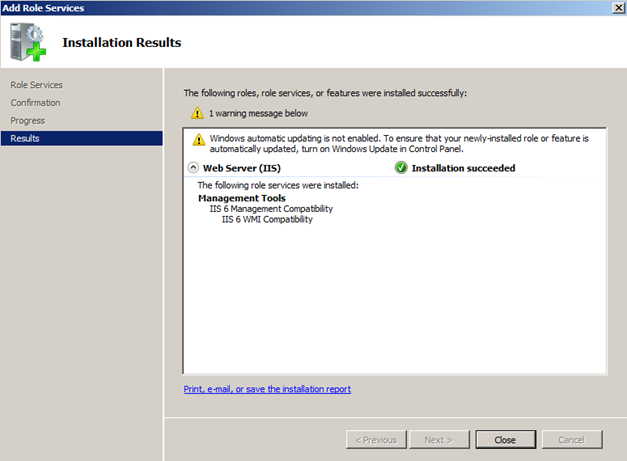The height and width of the screenshot is (461, 627).
Task: Click the warning icon beside '1 warning message below'
Action: pos(197,113)
